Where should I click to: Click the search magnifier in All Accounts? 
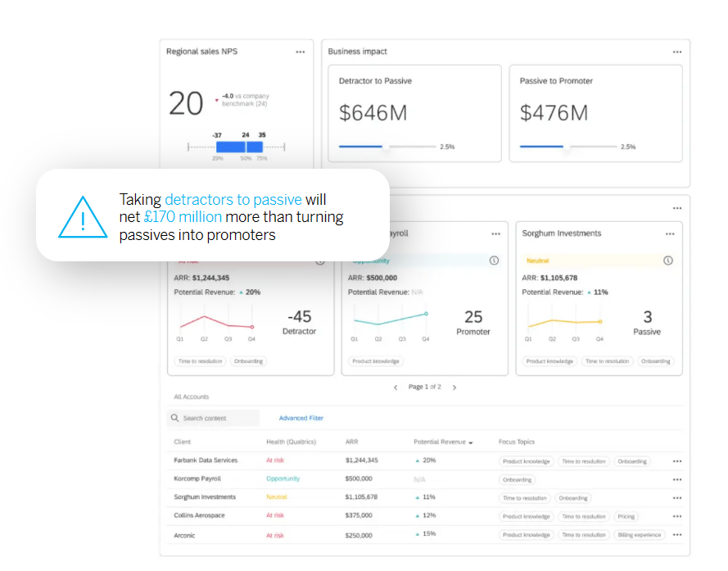(174, 418)
